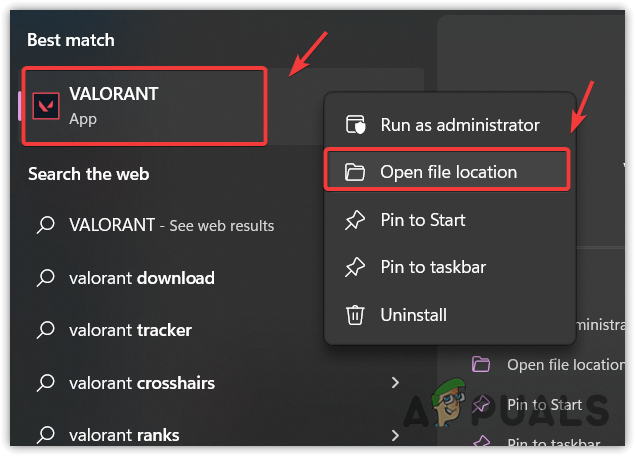
Task: Click the pin icon next to Pin to Start in context menu
Action: [355, 220]
